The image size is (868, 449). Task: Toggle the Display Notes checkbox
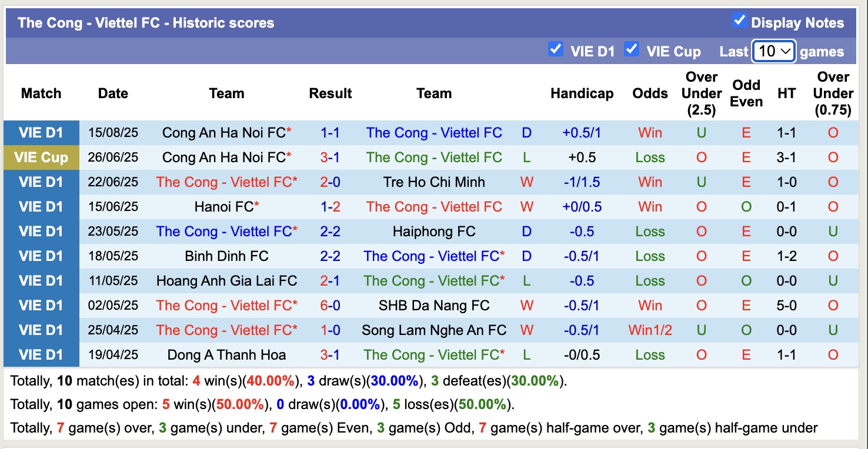[739, 21]
